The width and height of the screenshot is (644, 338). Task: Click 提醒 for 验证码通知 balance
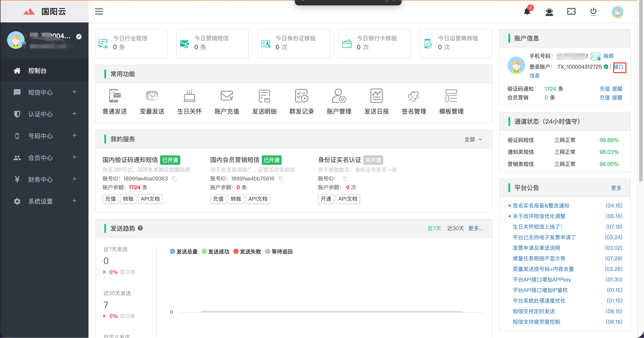coord(617,89)
